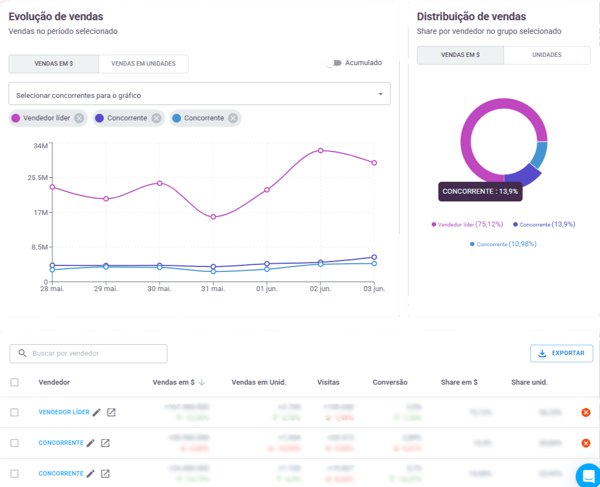The height and width of the screenshot is (487, 600).
Task: Sort by Vendas em Unid. column header
Action: click(x=259, y=382)
